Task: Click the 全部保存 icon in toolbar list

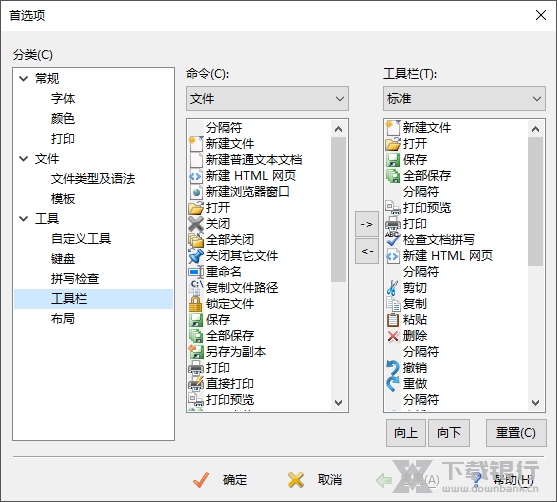Action: click(393, 176)
